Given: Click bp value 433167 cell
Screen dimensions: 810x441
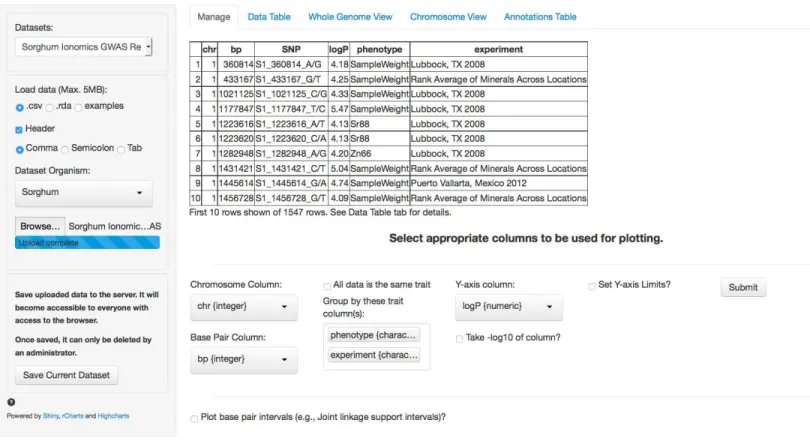Looking at the screenshot, I should [x=236, y=80].
